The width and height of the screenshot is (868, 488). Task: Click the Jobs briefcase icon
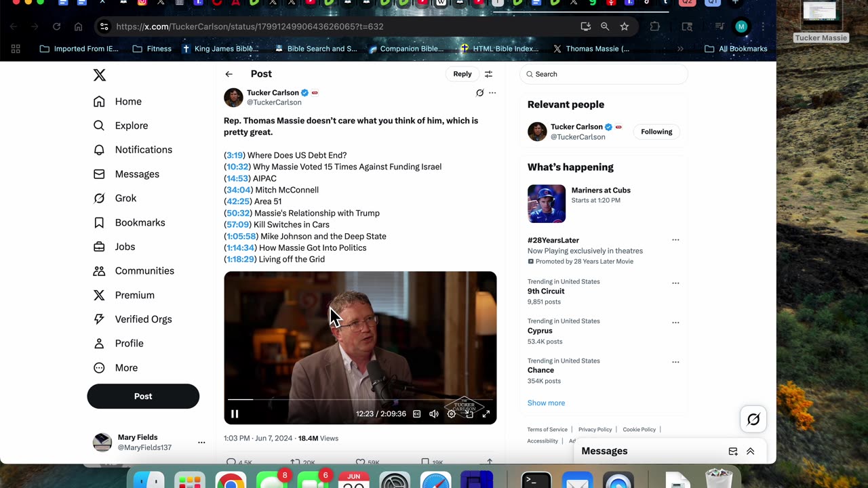[99, 247]
